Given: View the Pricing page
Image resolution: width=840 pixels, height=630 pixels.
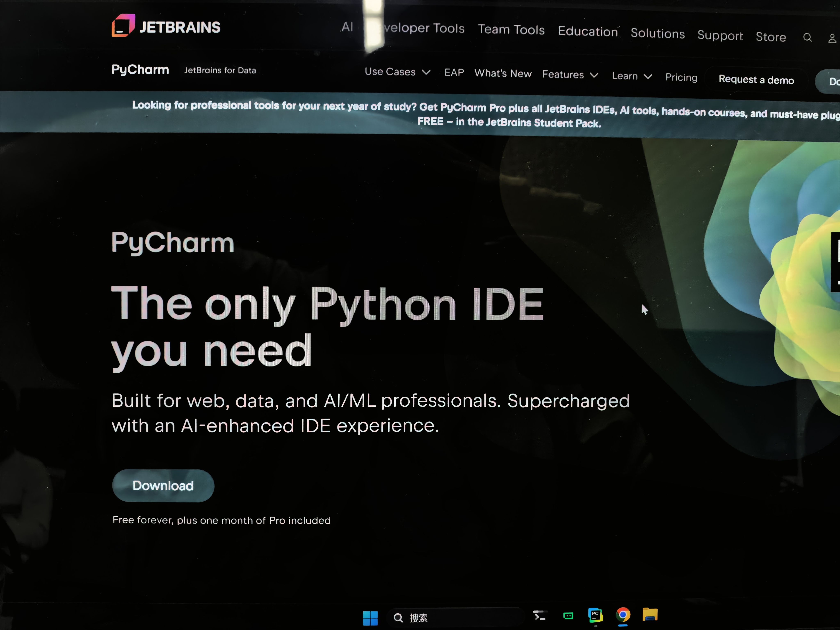Looking at the screenshot, I should point(681,78).
